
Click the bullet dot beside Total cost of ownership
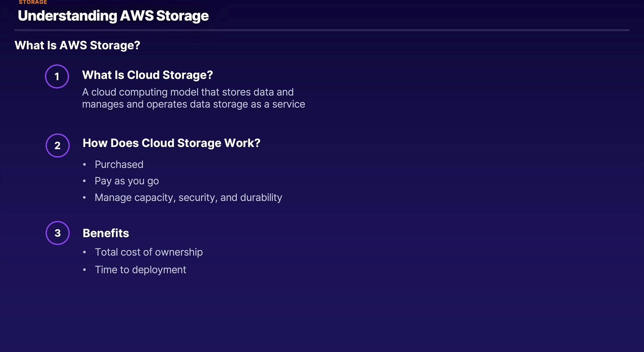click(x=85, y=252)
